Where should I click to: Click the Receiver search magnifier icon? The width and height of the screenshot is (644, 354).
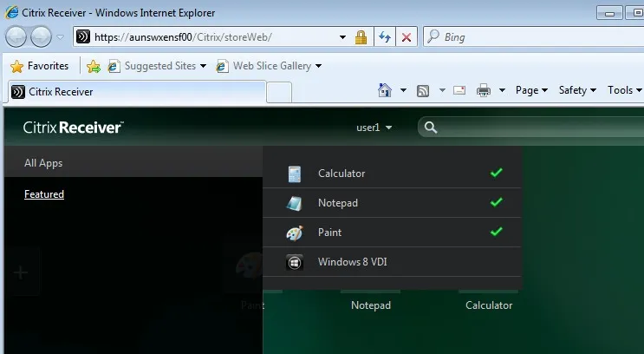(431, 128)
